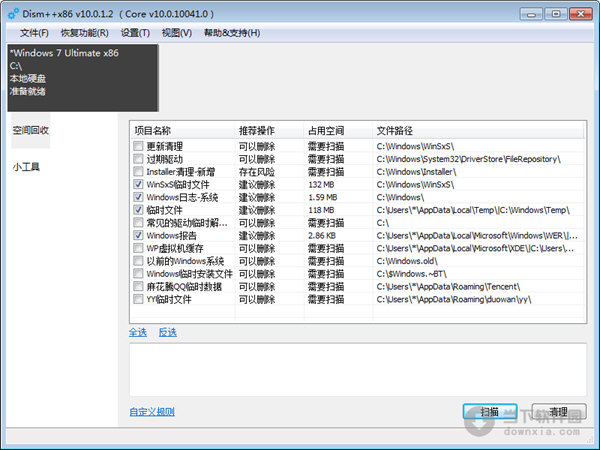Sort by the 项目名称 column header
The image size is (600, 450).
coord(183,131)
